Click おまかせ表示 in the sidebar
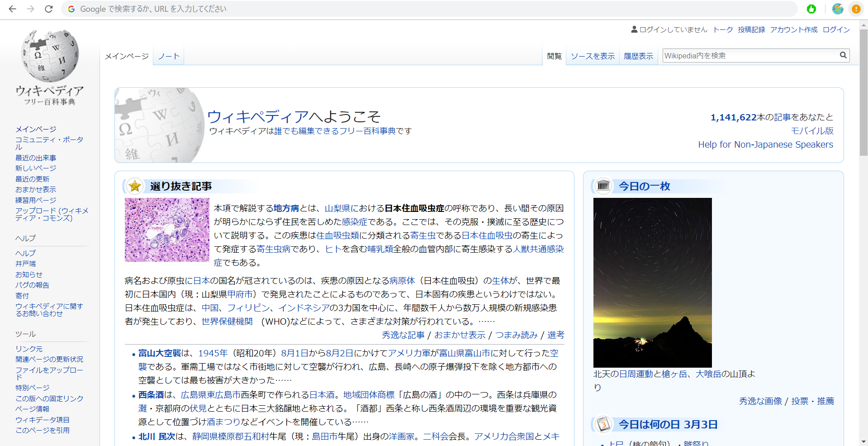The width and height of the screenshot is (868, 446). click(36, 189)
